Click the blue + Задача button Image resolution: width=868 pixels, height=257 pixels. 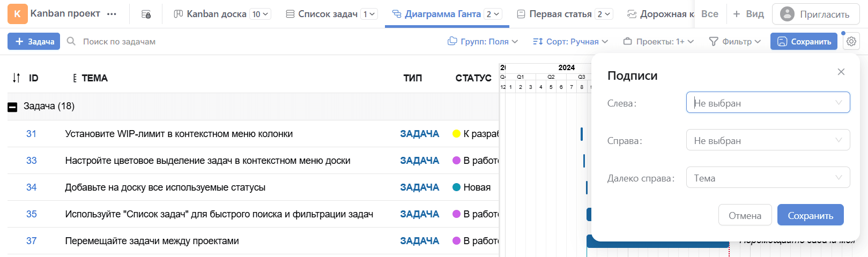tap(34, 41)
